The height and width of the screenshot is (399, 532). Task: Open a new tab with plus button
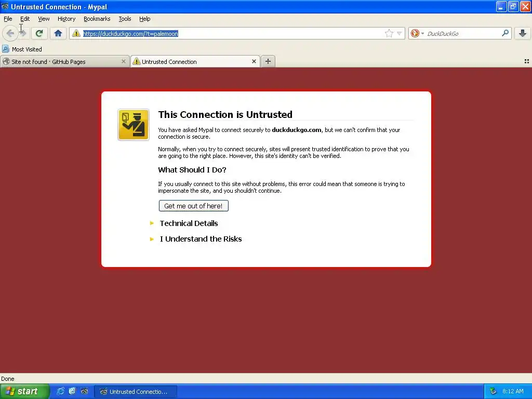(x=268, y=61)
